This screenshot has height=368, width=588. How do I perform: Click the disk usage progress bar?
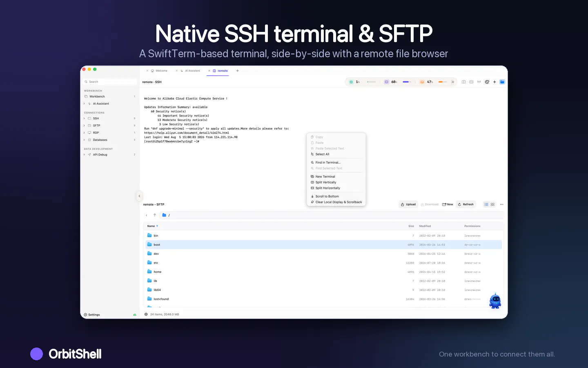click(x=443, y=82)
